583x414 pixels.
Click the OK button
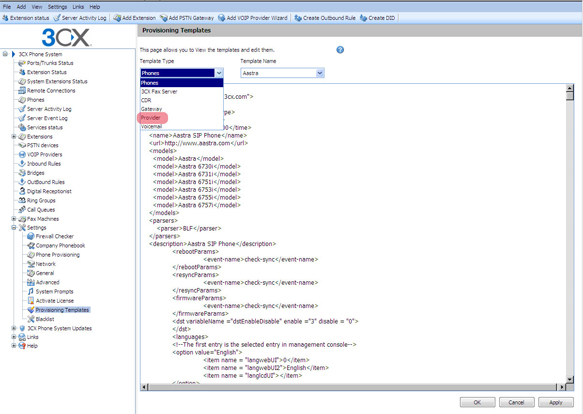click(477, 402)
